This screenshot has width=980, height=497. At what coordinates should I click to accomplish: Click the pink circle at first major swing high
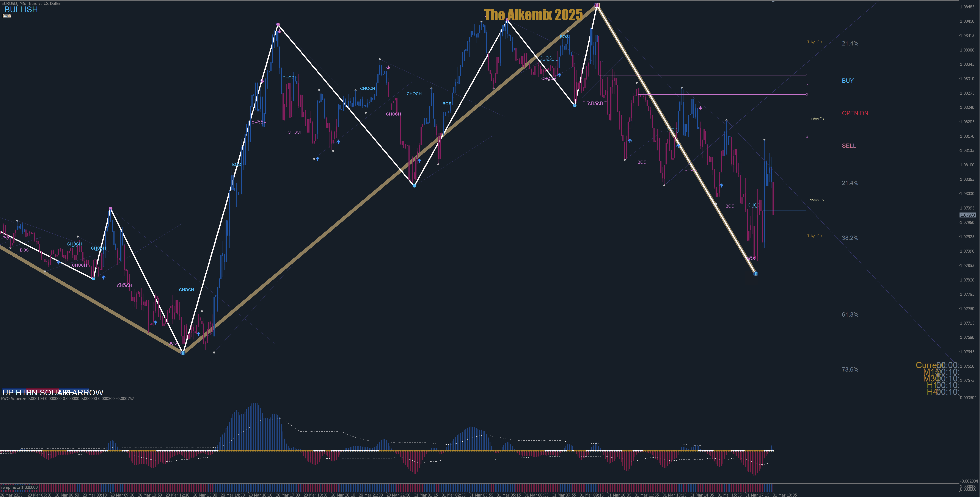point(278,25)
